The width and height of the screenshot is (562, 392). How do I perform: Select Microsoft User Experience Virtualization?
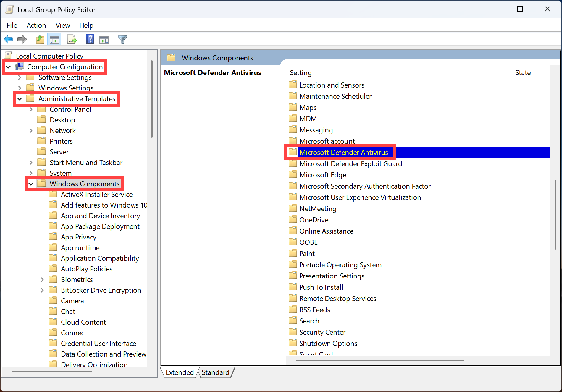click(360, 197)
